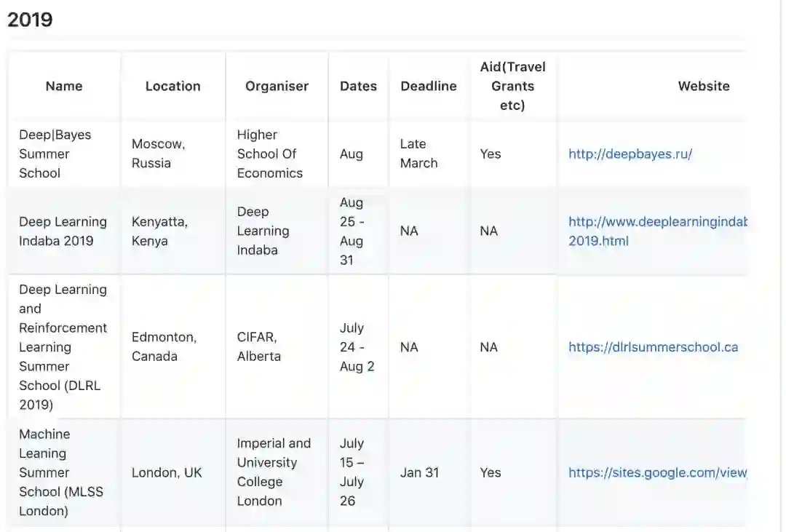Visit the dlrlsummerschool.ca link
Viewport: 786px width, 532px height.
[653, 347]
